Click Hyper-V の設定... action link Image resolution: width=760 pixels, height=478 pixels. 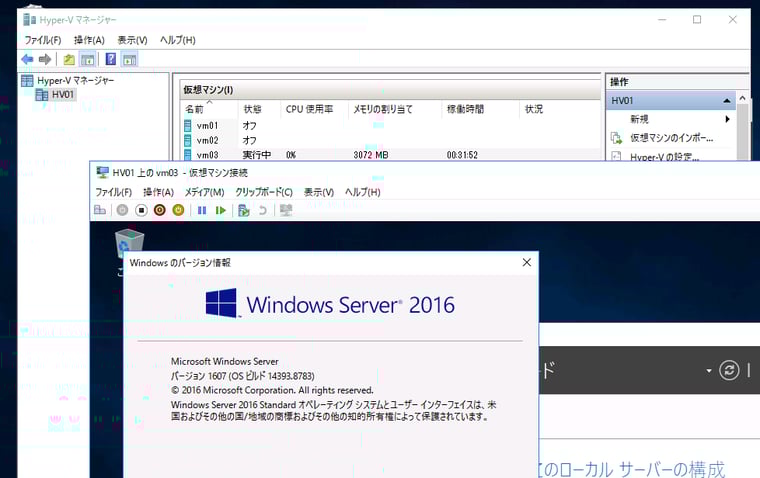point(665,157)
